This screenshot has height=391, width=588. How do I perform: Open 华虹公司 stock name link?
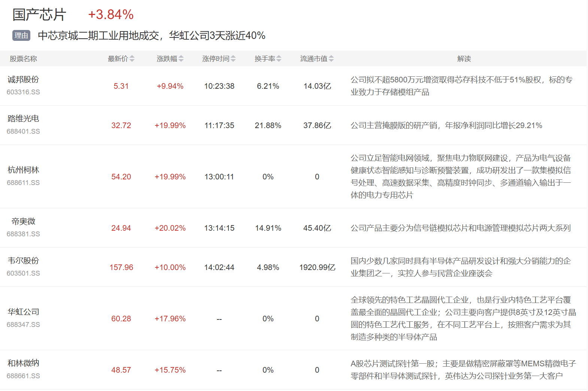pyautogui.click(x=23, y=312)
